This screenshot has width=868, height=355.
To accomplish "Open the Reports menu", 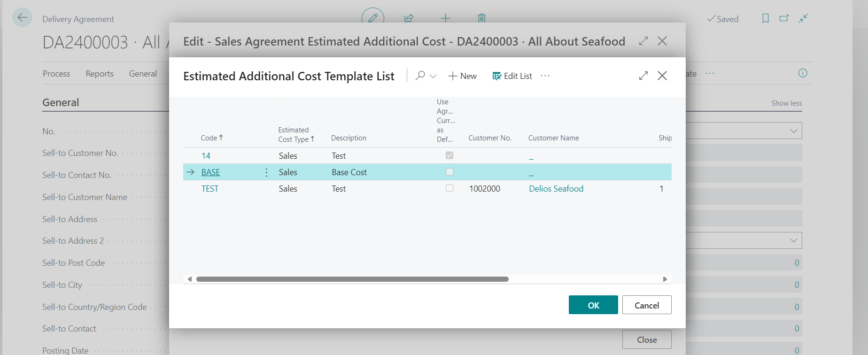I will click(100, 74).
